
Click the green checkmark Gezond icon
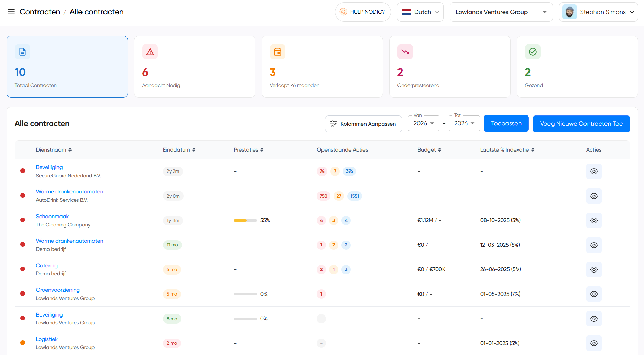click(533, 52)
